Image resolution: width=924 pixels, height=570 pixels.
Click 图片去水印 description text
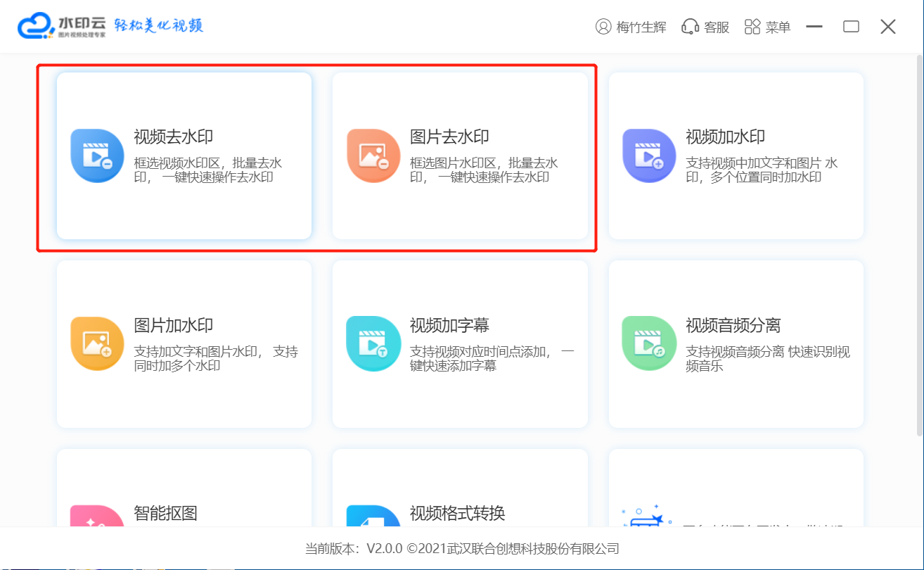click(484, 170)
